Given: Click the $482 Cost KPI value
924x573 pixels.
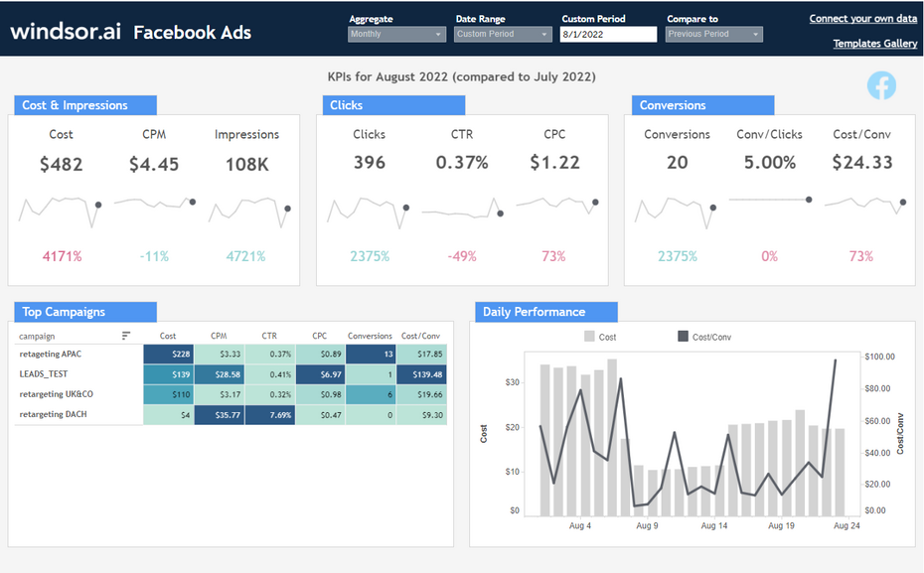Looking at the screenshot, I should (62, 164).
